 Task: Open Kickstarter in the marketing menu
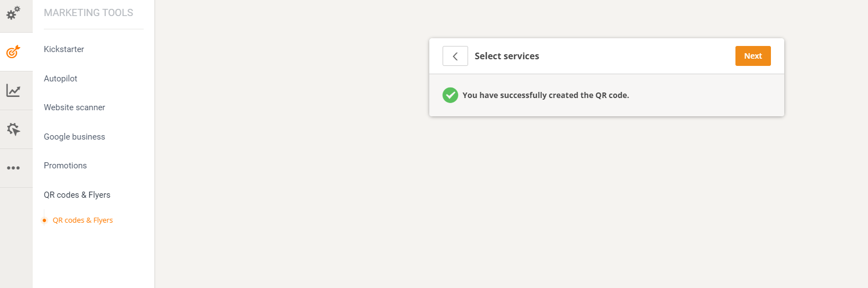[x=64, y=49]
